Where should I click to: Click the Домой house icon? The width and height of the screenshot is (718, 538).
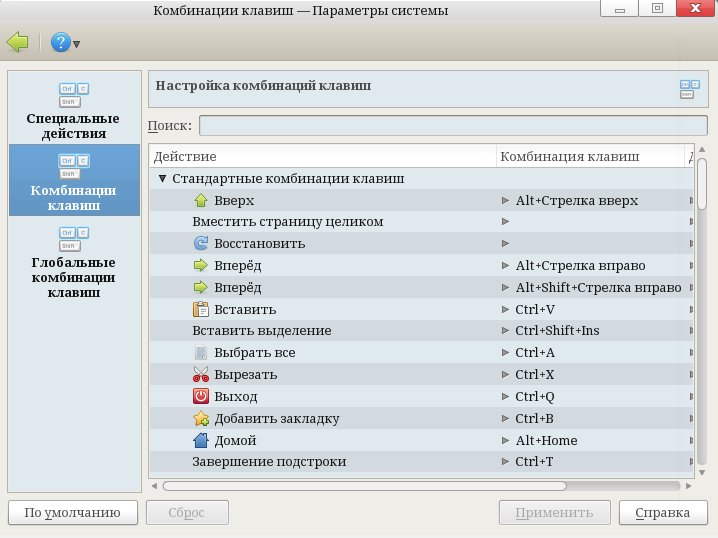tap(201, 440)
